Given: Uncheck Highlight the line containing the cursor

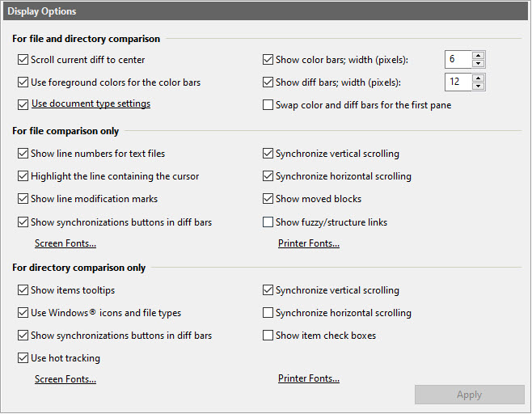Looking at the screenshot, I should point(23,176).
